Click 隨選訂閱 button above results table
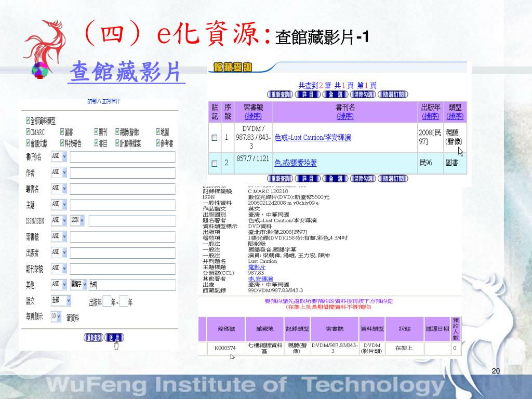 [x=393, y=95]
